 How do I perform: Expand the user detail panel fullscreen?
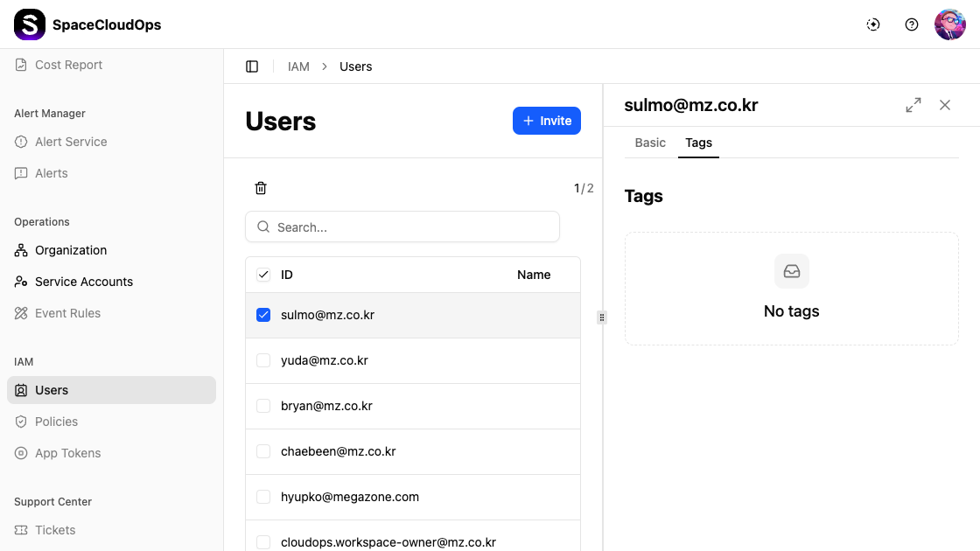913,105
